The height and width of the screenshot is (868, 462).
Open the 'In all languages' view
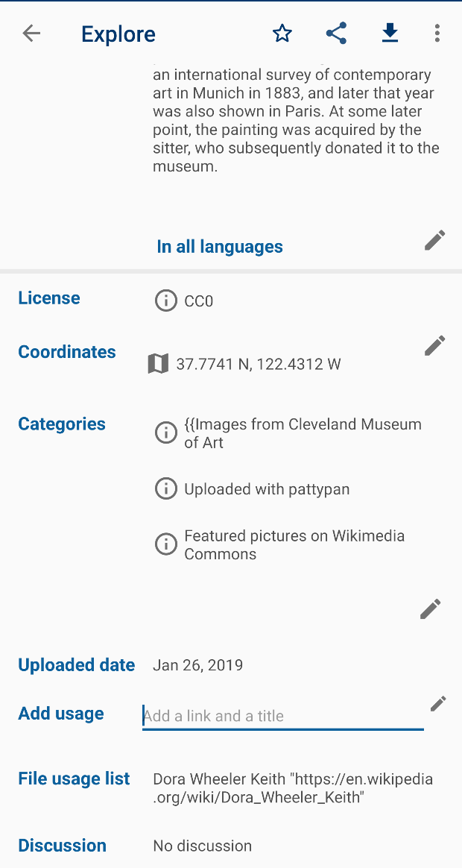pos(220,246)
